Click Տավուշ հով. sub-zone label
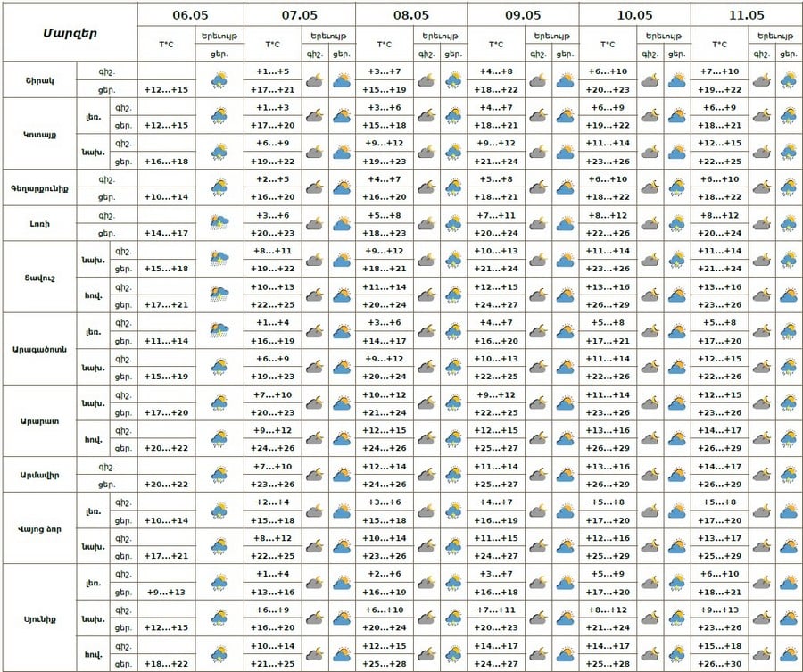 [x=93, y=295]
